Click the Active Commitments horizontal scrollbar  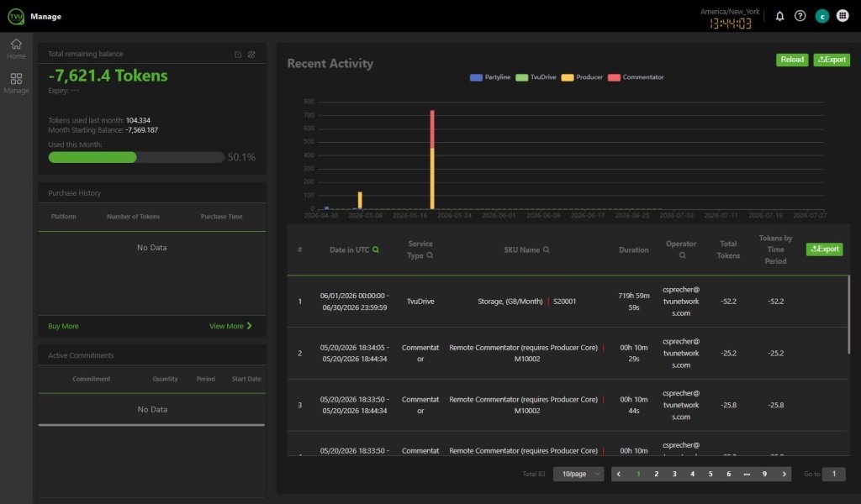pos(151,425)
